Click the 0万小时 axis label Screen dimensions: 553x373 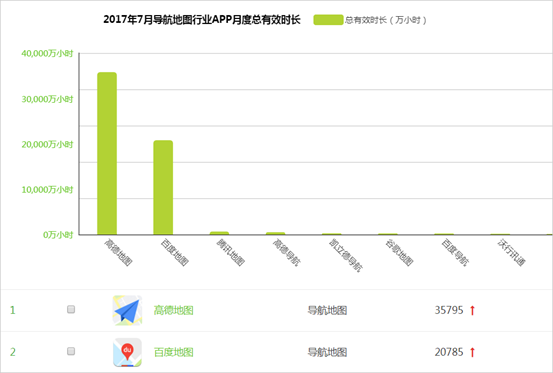[58, 235]
